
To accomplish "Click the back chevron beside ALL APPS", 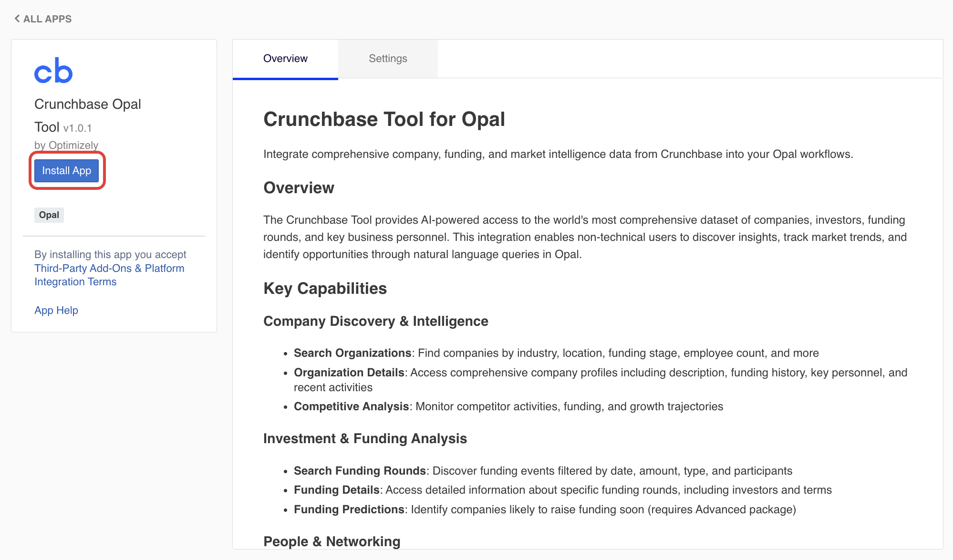I will pyautogui.click(x=17, y=18).
